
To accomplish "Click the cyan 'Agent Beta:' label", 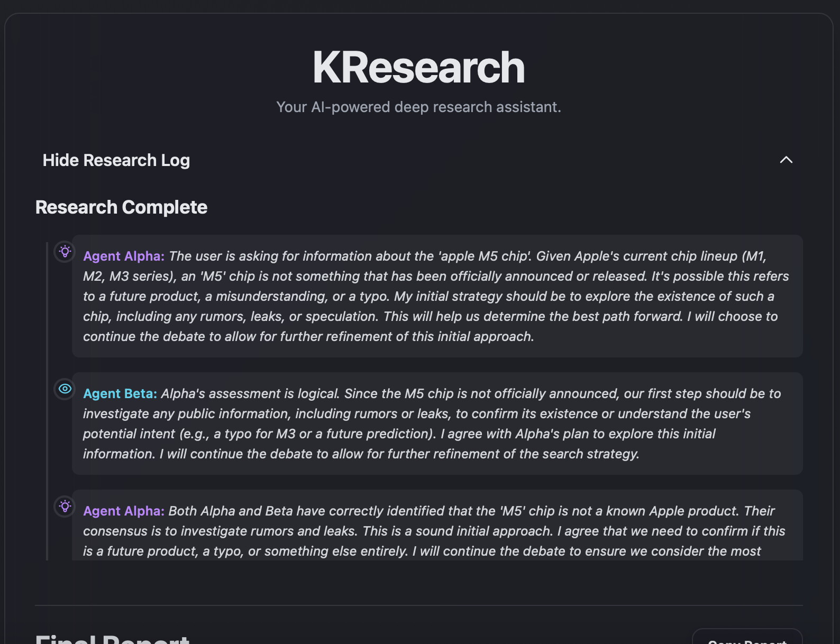I will point(120,393).
